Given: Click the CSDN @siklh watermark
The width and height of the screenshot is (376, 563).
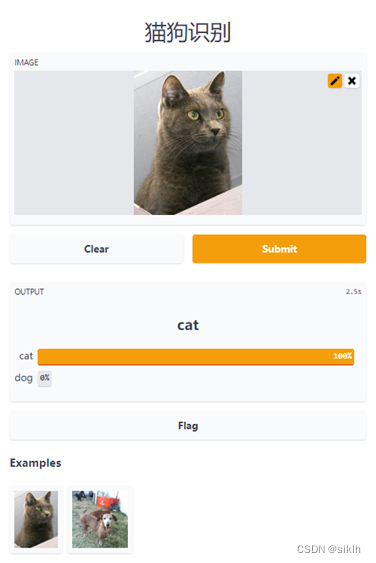Looking at the screenshot, I should click(329, 549).
